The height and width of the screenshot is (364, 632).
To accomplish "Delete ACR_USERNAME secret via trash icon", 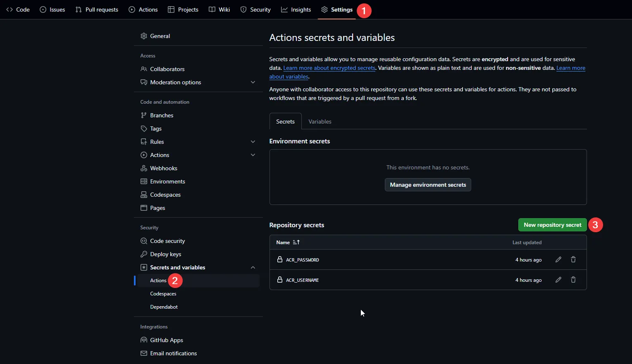I will pyautogui.click(x=573, y=280).
